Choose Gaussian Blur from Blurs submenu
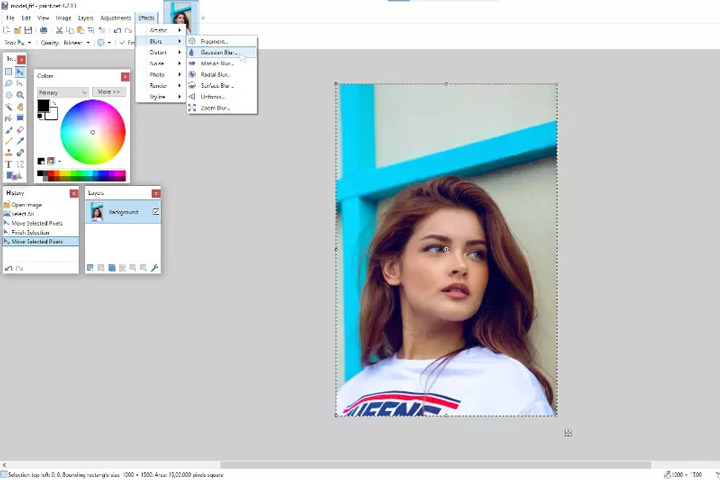The image size is (720, 480). 219,52
